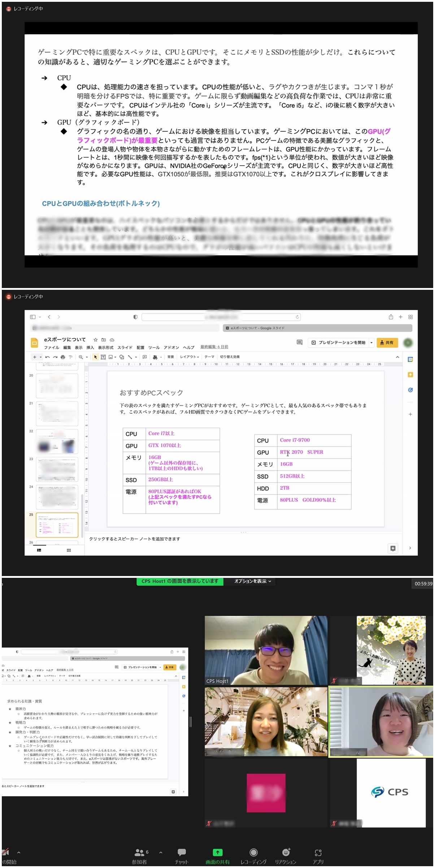Open the ファイル menu

(x=52, y=348)
